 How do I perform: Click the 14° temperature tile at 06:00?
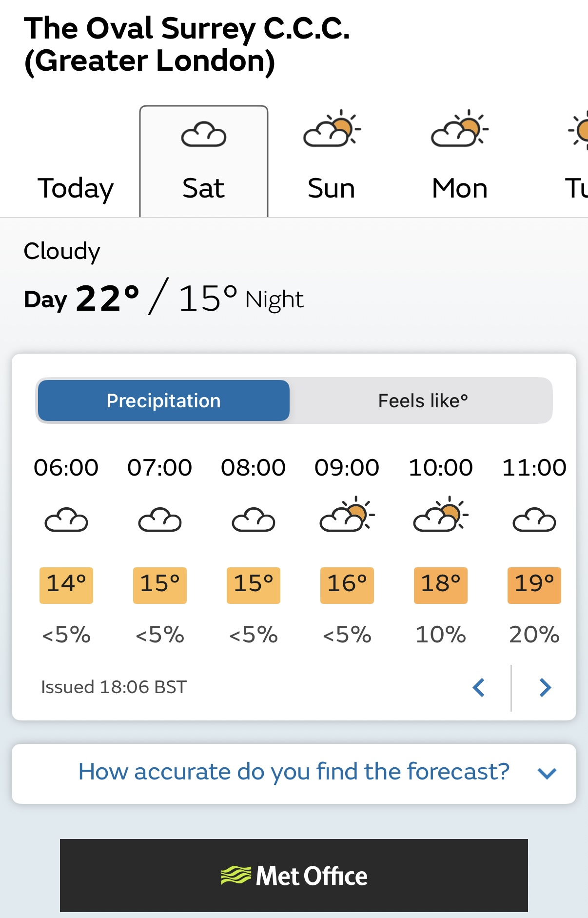[x=66, y=585]
